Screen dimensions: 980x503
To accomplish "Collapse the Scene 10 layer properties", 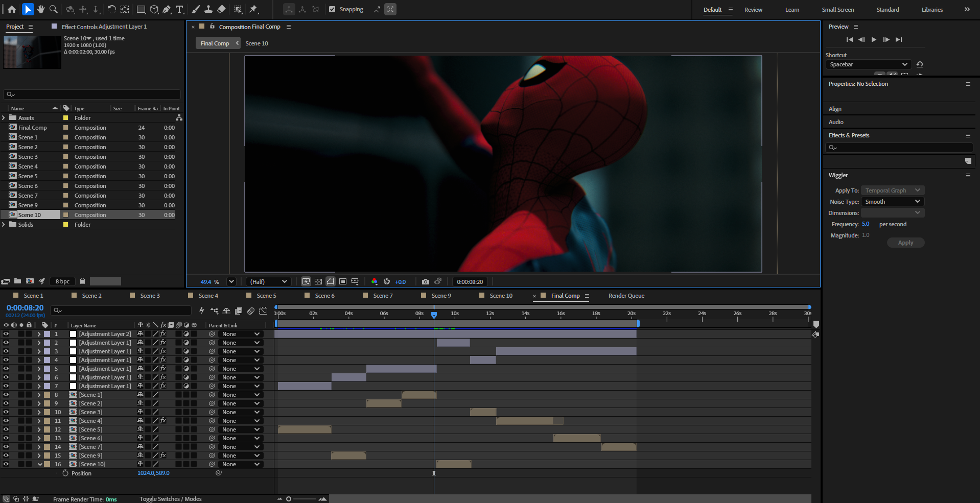I will click(40, 464).
